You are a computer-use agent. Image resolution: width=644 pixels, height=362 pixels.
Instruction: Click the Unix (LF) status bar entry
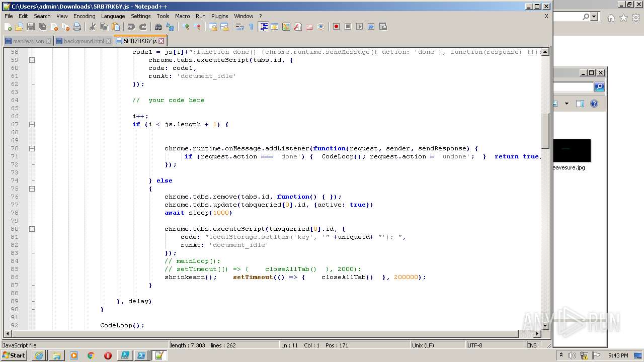click(438, 345)
